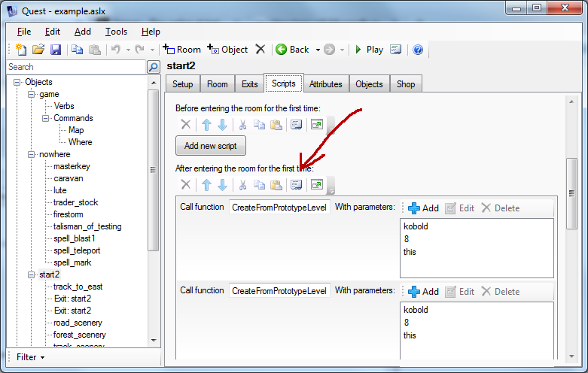This screenshot has width=588, height=373.
Task: Copy script in 'Before entering' toolbar
Action: (x=259, y=124)
